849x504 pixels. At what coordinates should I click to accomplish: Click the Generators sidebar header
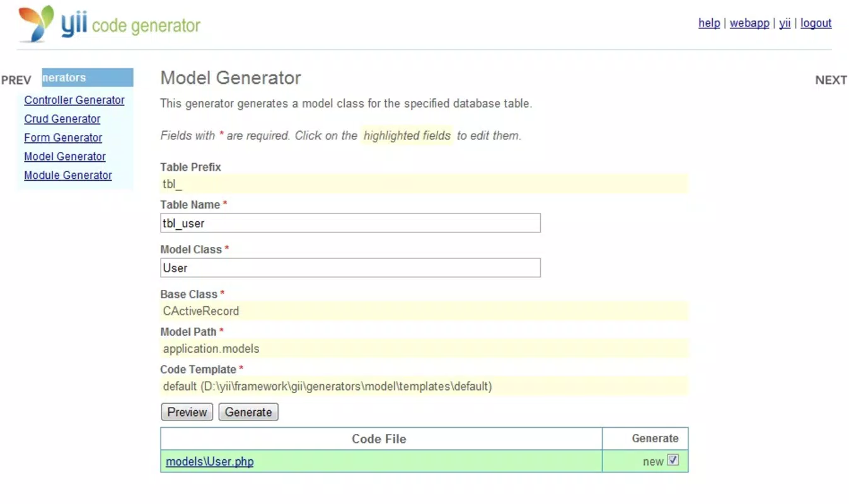[88, 77]
